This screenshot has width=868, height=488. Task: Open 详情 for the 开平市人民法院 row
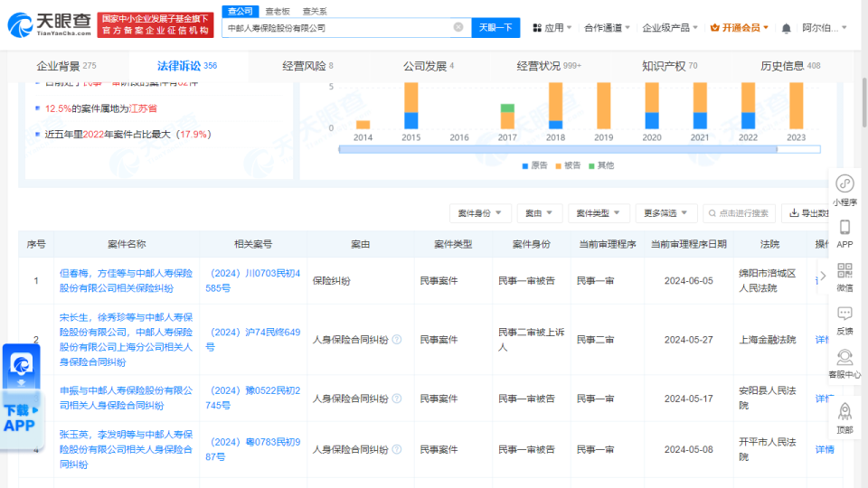(x=825, y=449)
